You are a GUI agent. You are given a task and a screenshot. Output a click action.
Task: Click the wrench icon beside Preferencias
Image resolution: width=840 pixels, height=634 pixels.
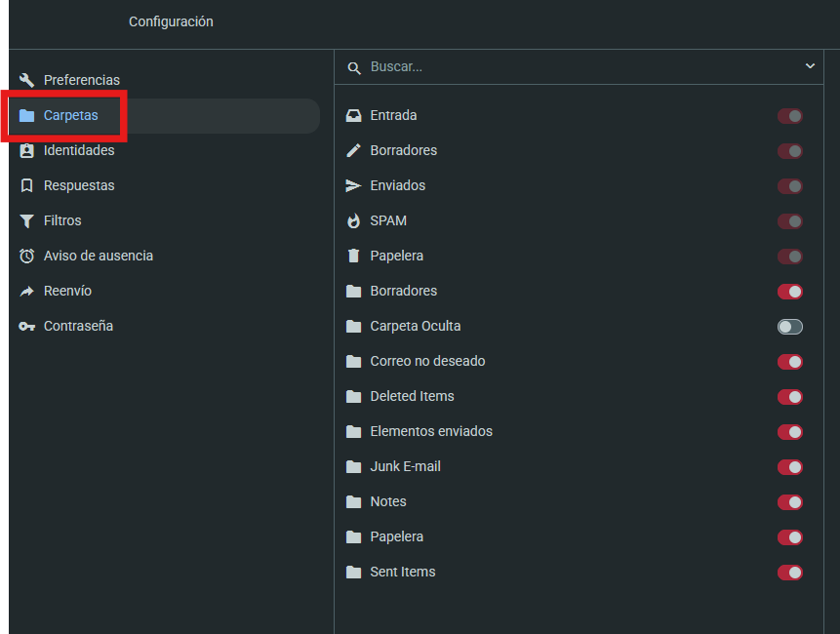[26, 80]
